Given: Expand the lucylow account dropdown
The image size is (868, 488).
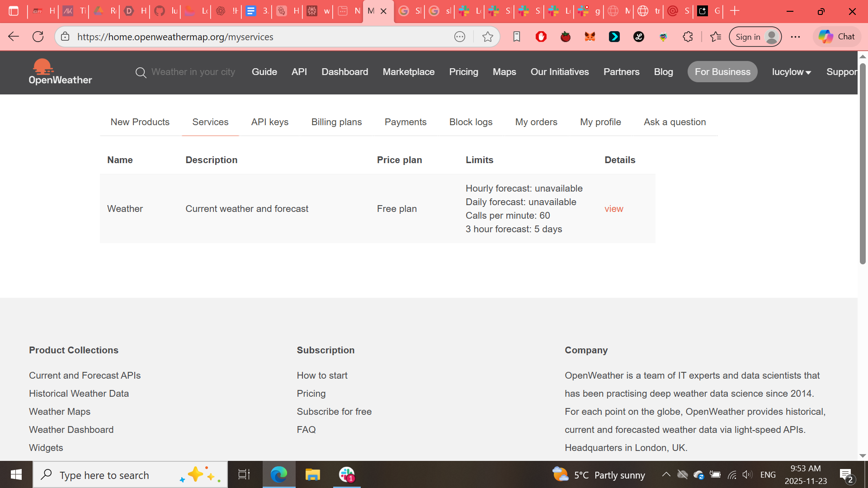Looking at the screenshot, I should pos(791,72).
